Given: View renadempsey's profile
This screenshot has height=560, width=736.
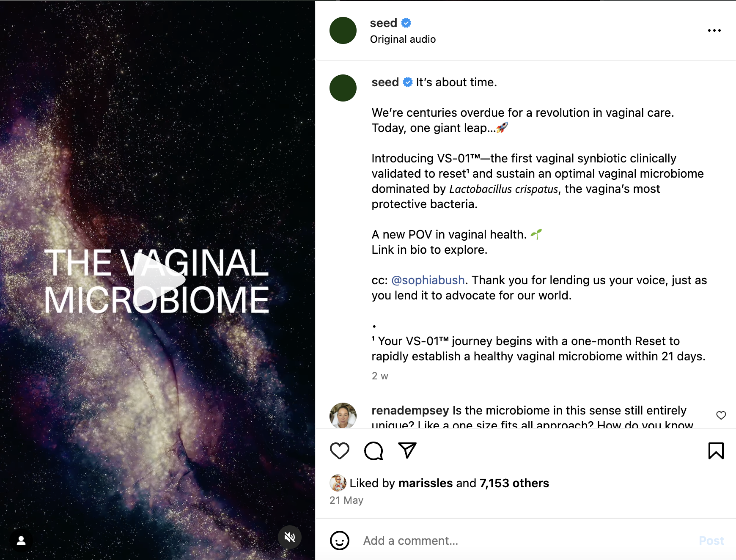Looking at the screenshot, I should point(410,411).
